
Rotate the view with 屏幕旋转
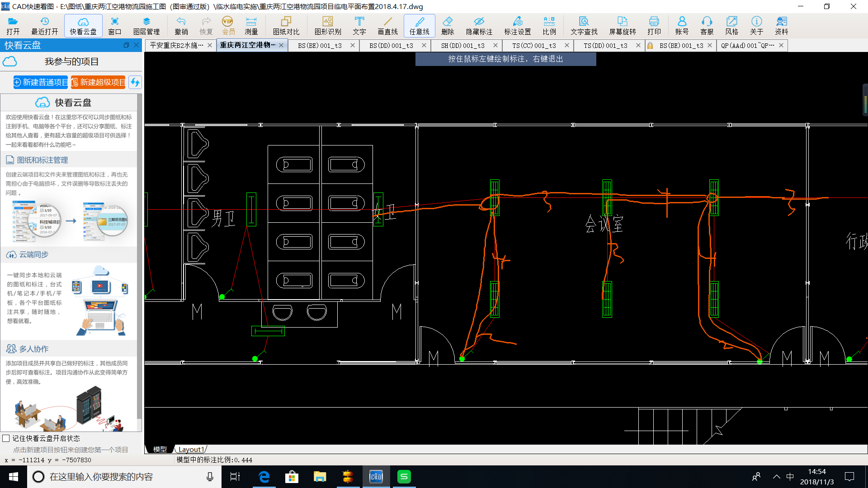click(623, 26)
